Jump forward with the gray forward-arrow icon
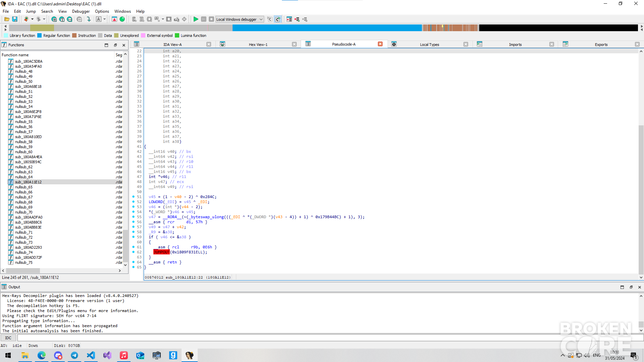This screenshot has height=362, width=644. point(38,19)
